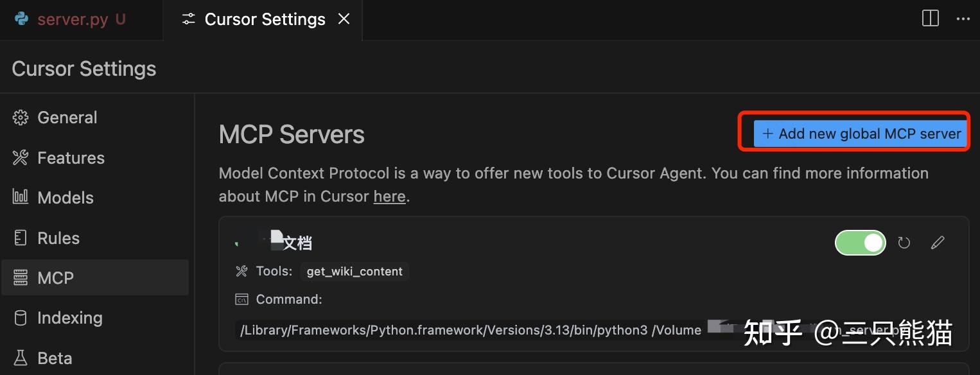The height and width of the screenshot is (375, 980).
Task: Select the Cursor Settings tab
Action: [264, 19]
